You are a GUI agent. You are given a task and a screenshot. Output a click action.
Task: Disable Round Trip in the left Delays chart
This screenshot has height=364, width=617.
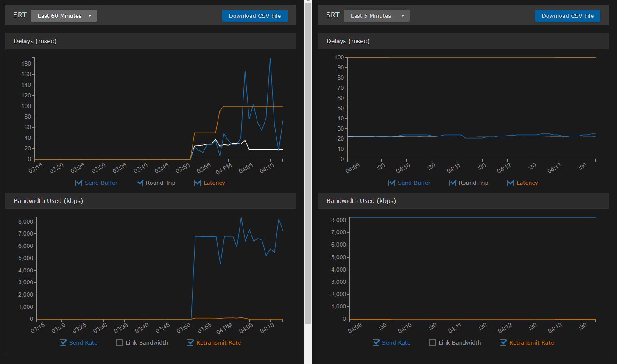[x=140, y=183]
